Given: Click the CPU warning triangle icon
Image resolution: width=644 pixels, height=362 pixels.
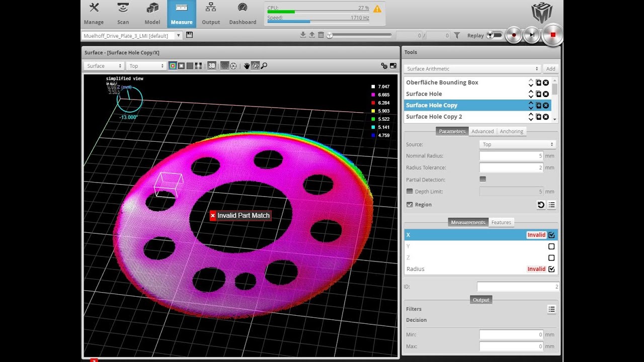Looking at the screenshot, I should point(377,9).
